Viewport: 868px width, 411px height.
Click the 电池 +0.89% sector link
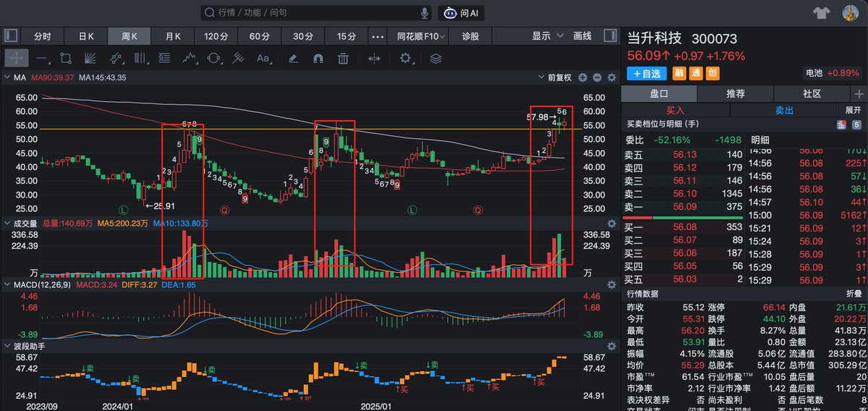[x=833, y=73]
